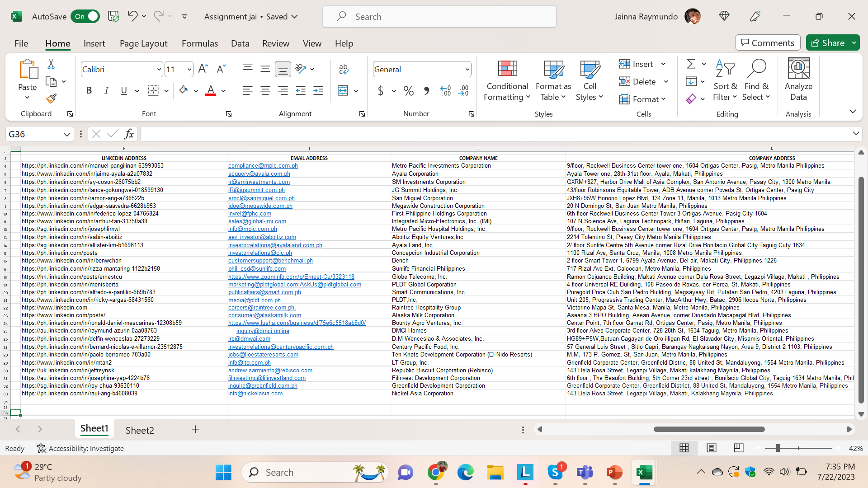The height and width of the screenshot is (488, 868).
Task: Toggle Wrap Text
Action: (344, 69)
